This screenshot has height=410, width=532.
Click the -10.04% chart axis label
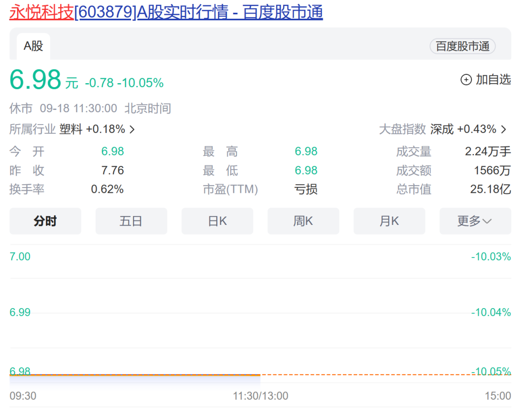491,313
